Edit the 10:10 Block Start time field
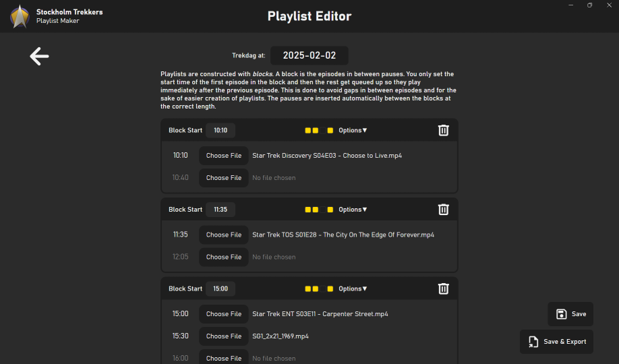 click(220, 130)
